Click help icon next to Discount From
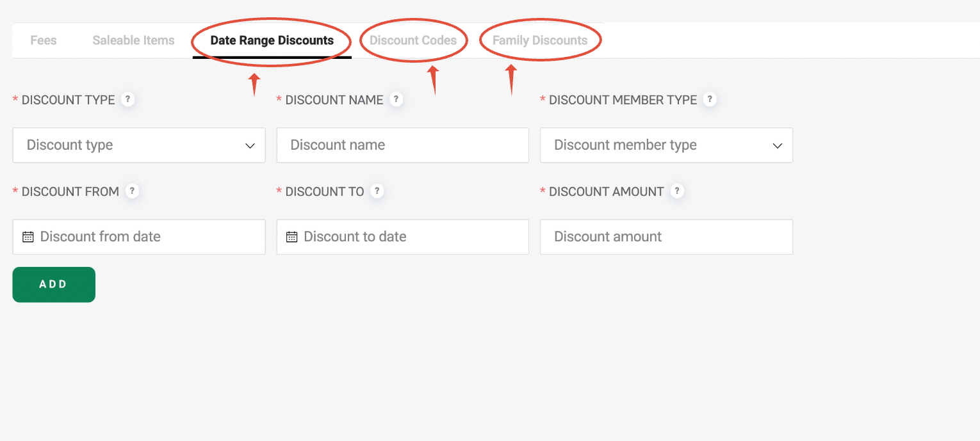The height and width of the screenshot is (441, 980). point(132,191)
